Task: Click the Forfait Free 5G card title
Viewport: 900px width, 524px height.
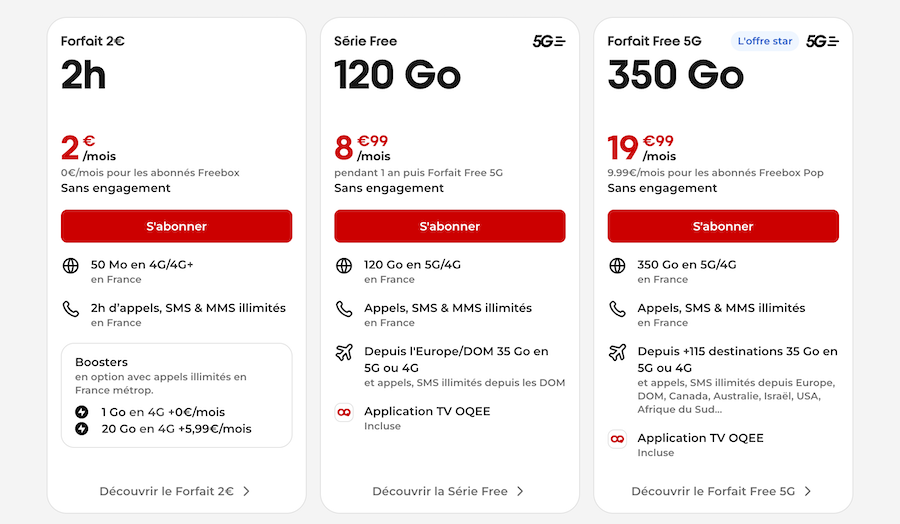Action: tap(654, 41)
